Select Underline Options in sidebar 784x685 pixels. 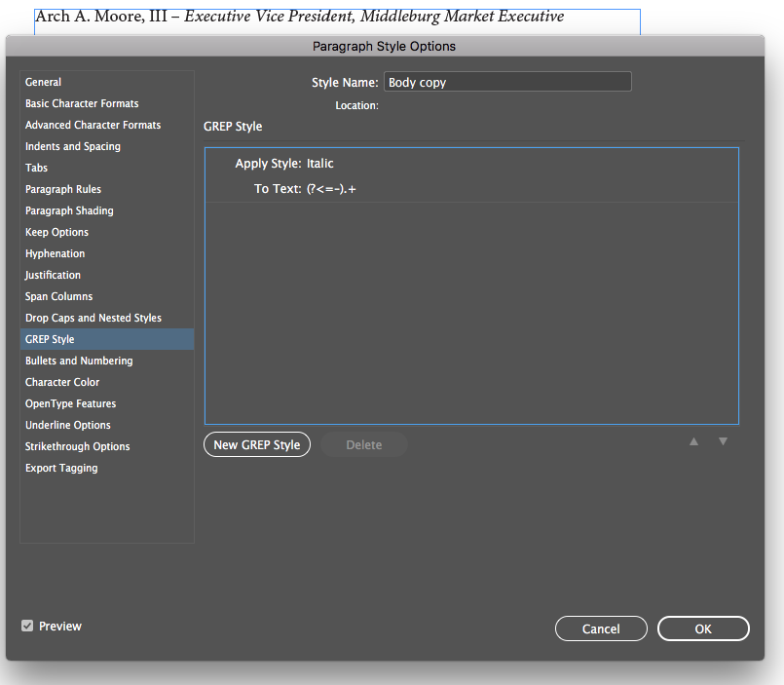tap(68, 425)
